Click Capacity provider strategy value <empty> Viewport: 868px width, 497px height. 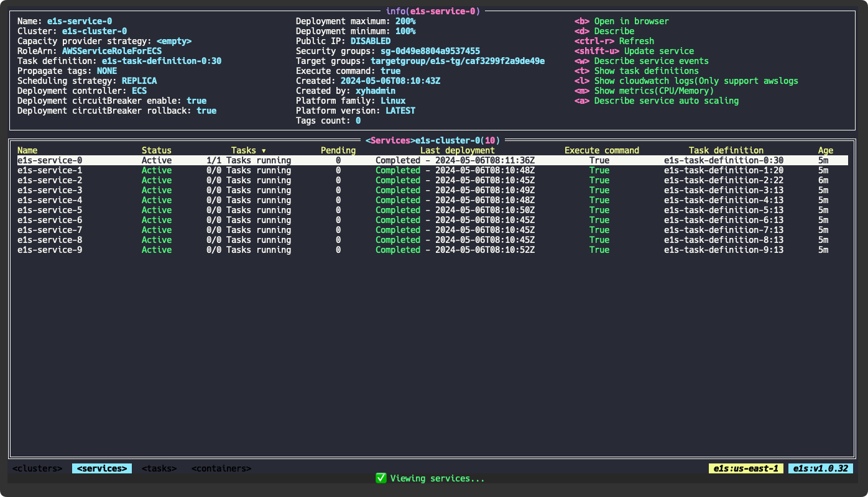tap(174, 41)
